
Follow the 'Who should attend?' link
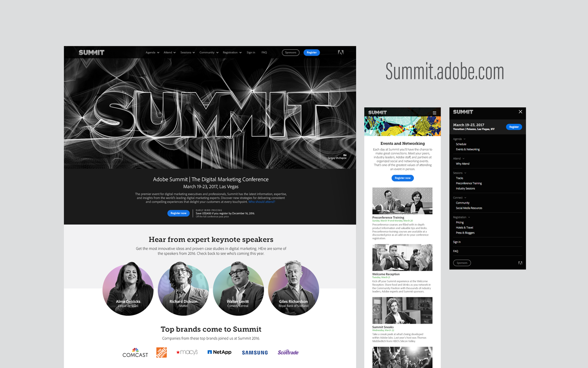pos(262,202)
